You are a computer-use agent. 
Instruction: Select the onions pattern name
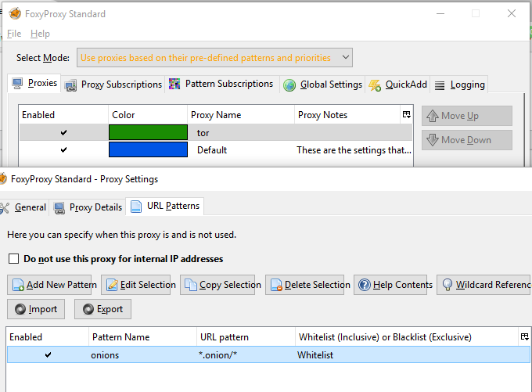[105, 355]
